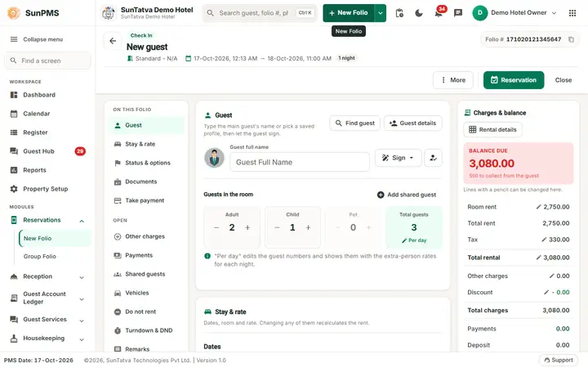Open Do not rent panel
Image resolution: width=588 pixels, height=368 pixels.
pyautogui.click(x=147, y=312)
